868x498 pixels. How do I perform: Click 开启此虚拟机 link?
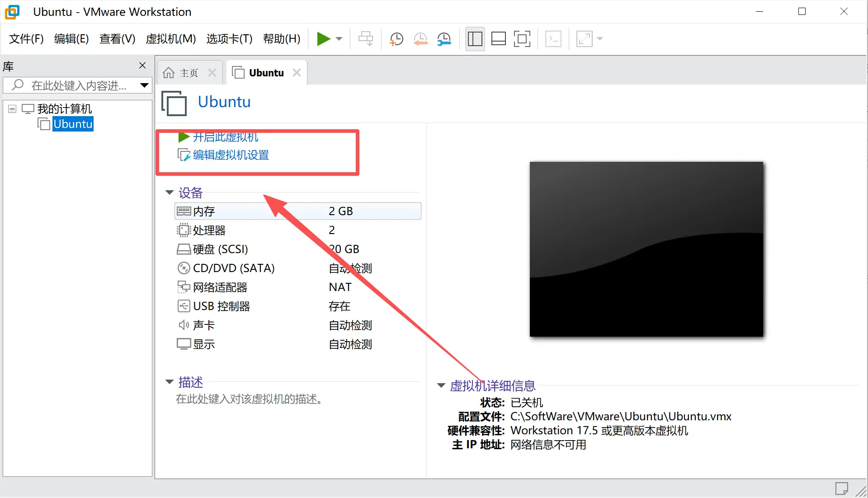226,137
